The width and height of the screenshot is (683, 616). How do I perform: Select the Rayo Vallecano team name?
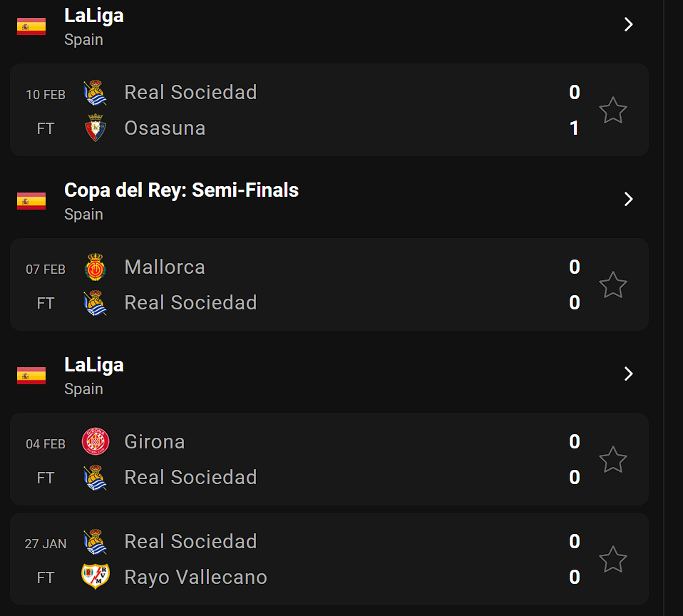tap(195, 577)
